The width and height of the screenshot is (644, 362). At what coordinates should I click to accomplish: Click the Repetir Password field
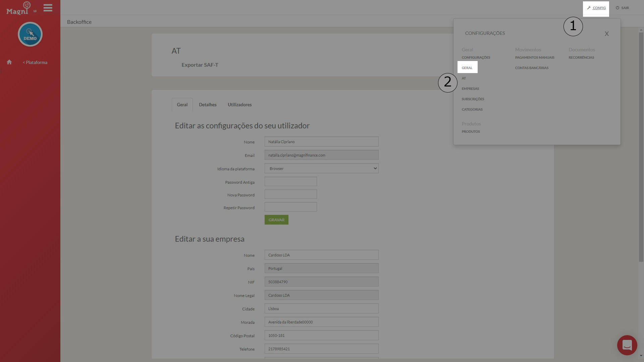tap(290, 207)
